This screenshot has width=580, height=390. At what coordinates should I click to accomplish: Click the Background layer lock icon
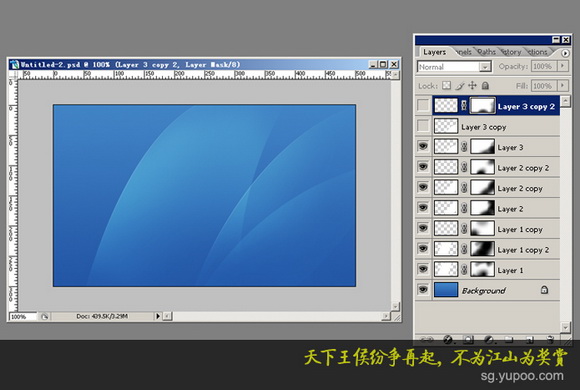pyautogui.click(x=544, y=290)
